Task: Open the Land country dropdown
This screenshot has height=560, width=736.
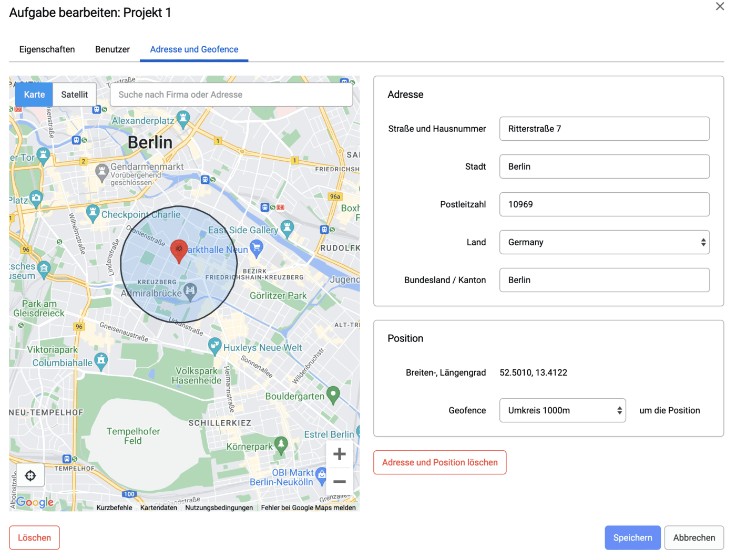Action: 604,242
